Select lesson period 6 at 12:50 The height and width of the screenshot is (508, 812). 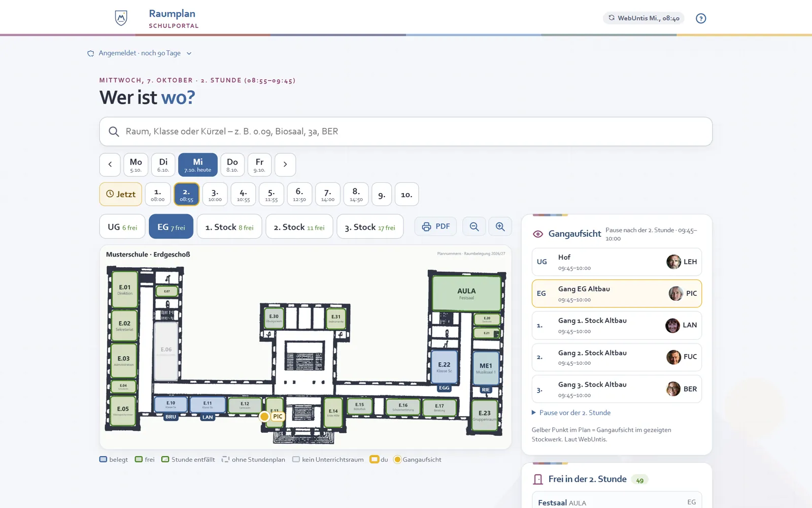(x=299, y=195)
